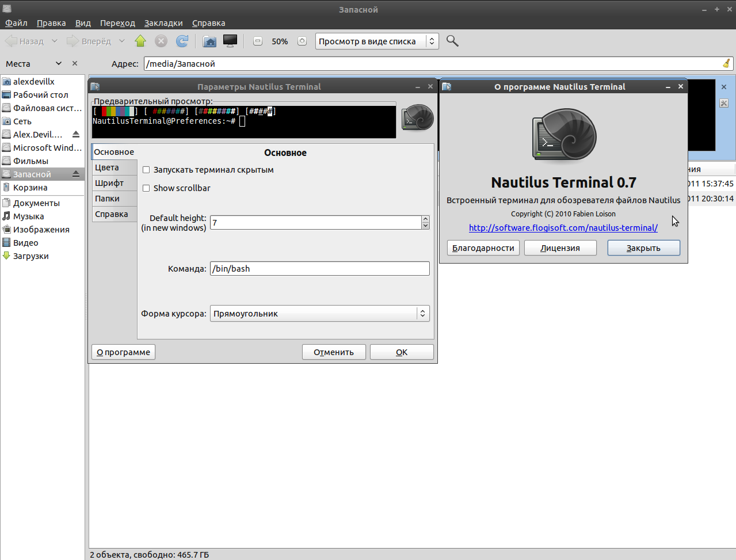This screenshot has height=560, width=736.
Task: Click the Команда input field
Action: [320, 269]
